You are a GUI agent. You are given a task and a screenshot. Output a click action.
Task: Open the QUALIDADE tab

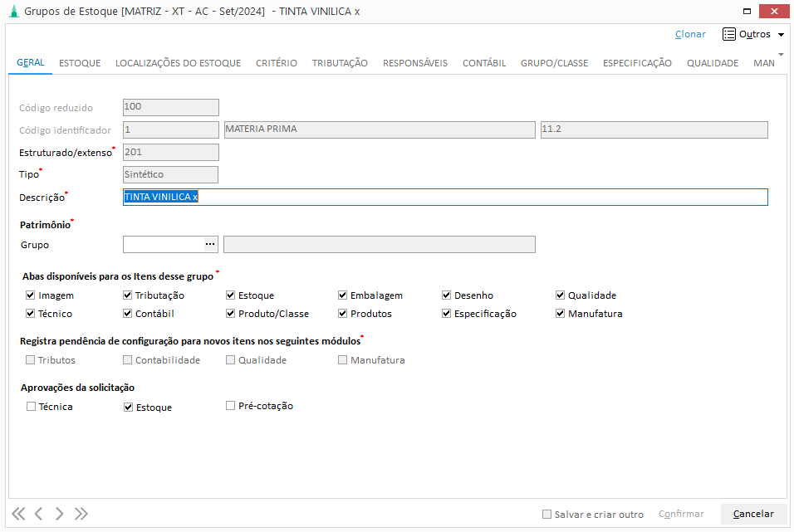pos(713,63)
